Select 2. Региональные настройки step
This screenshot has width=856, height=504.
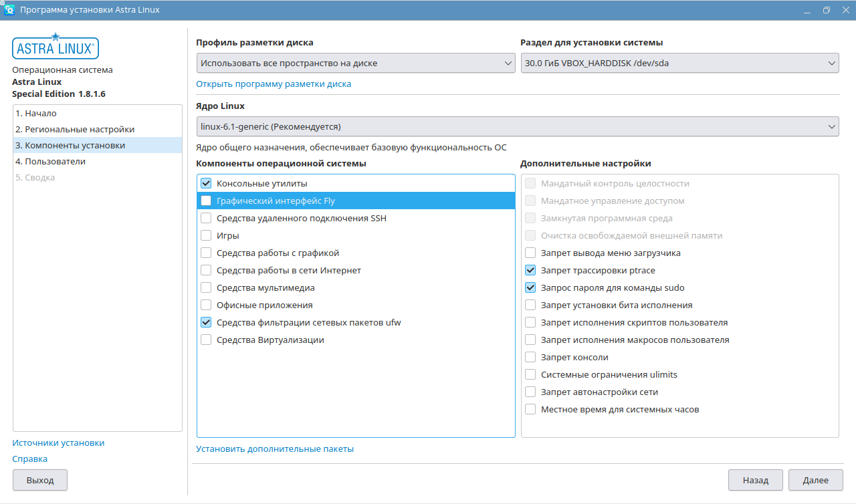point(75,129)
